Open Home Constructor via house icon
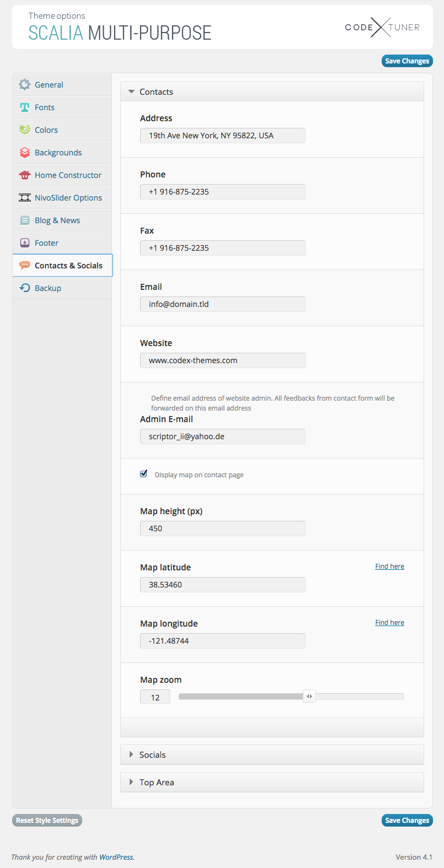444x868 pixels. pos(24,175)
